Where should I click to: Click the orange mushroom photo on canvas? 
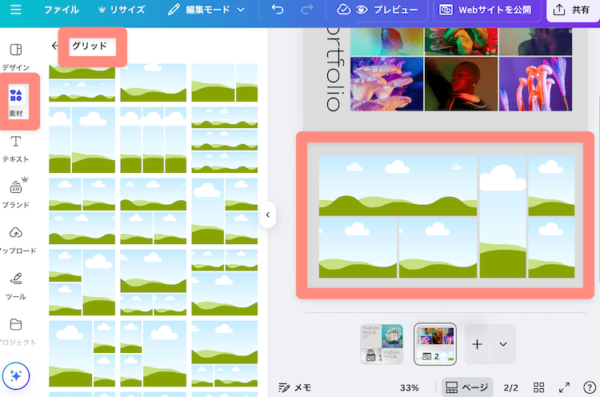coord(535,84)
